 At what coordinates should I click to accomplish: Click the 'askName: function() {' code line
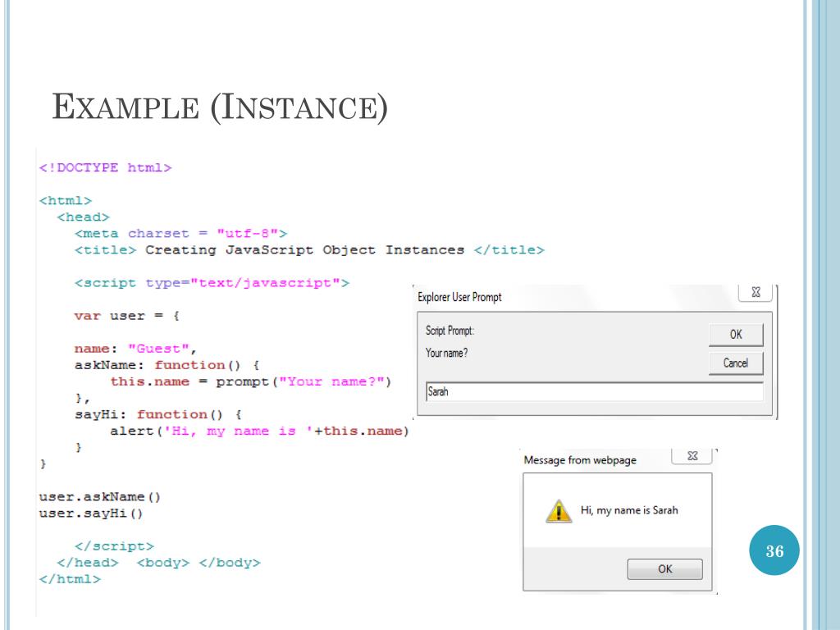pos(167,365)
